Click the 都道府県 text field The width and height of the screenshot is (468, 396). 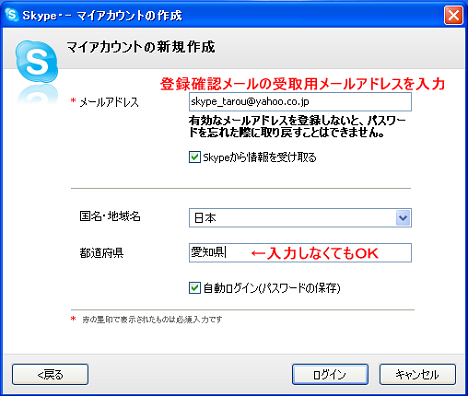[x=300, y=253]
